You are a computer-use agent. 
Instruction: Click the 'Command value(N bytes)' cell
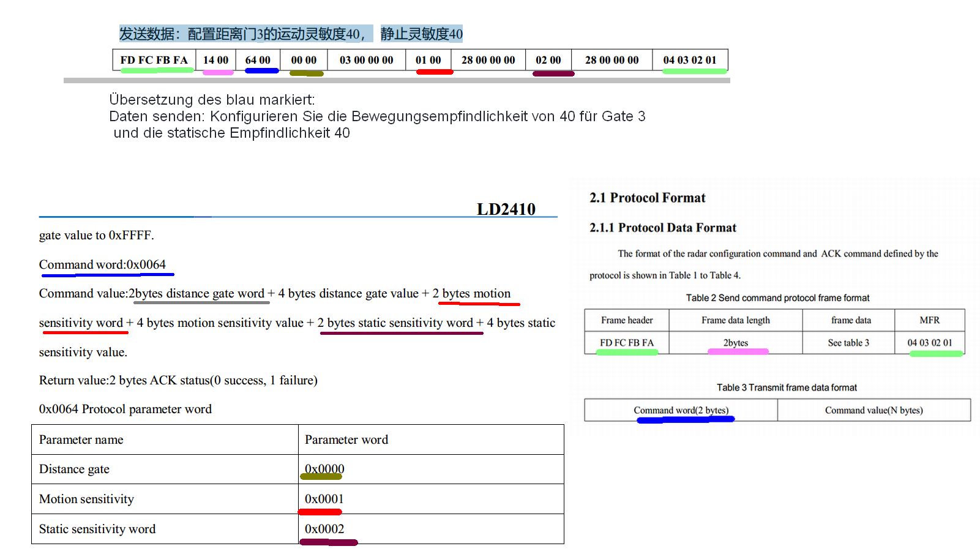point(874,410)
